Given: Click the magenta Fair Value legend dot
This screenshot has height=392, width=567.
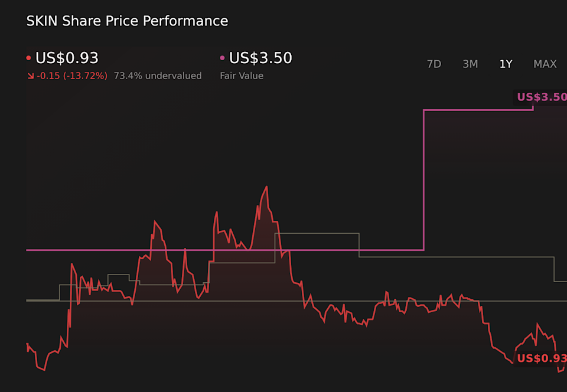Looking at the screenshot, I should [221, 57].
